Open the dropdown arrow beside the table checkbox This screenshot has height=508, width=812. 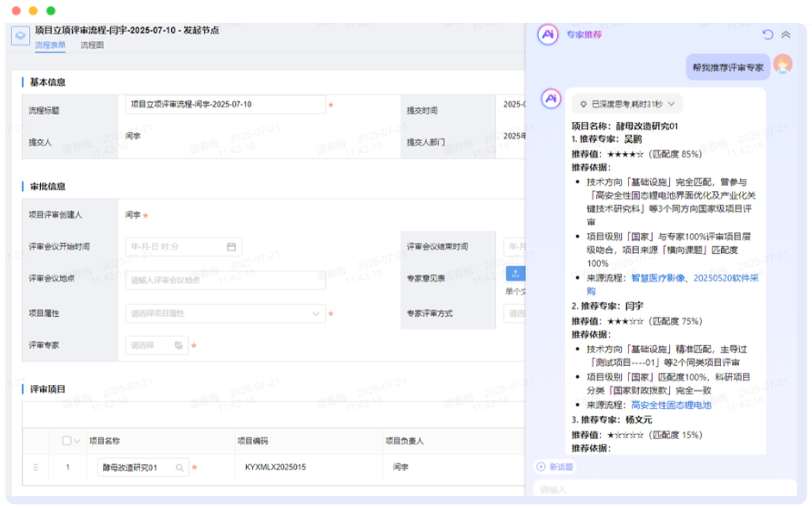77,442
